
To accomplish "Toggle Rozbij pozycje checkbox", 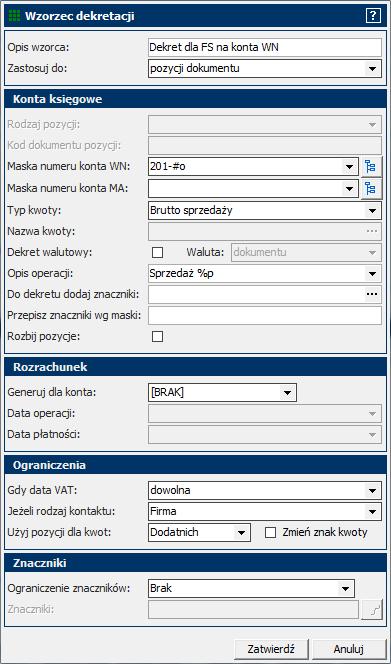I will 158,337.
